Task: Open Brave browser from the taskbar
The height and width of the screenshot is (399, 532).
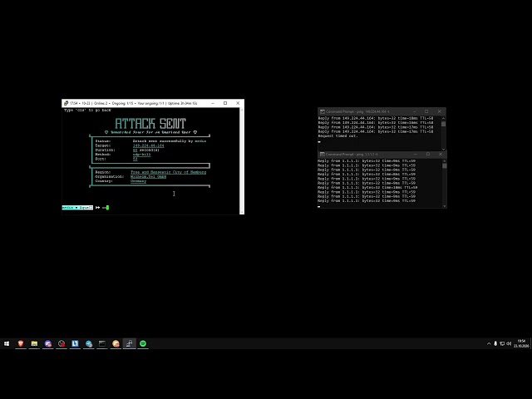Action: (21, 343)
